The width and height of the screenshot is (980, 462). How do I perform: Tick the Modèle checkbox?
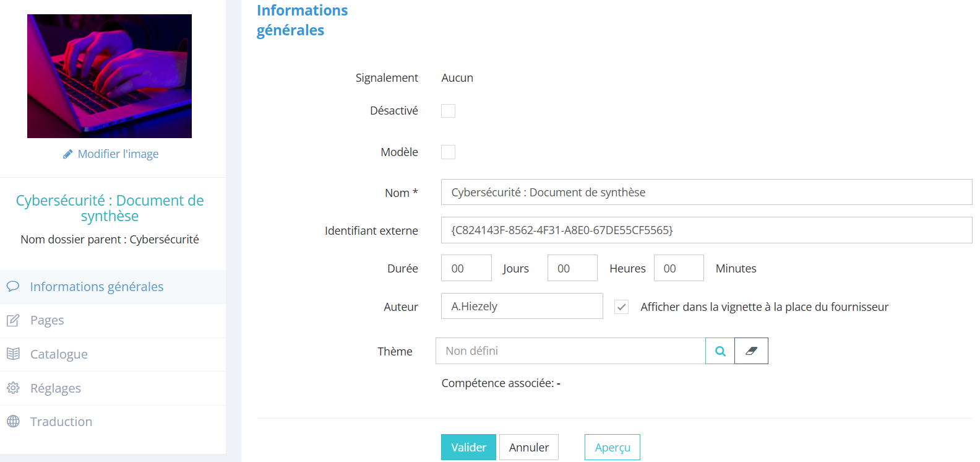coord(448,152)
